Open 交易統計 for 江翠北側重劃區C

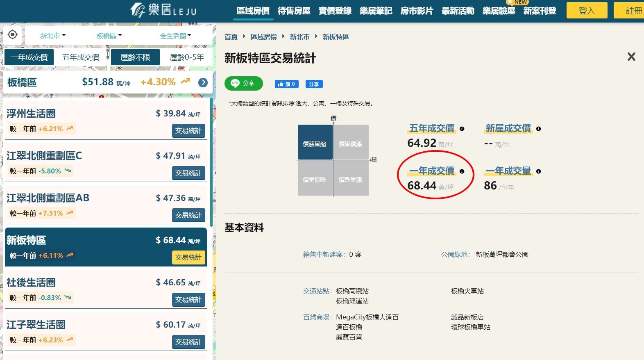[188, 173]
